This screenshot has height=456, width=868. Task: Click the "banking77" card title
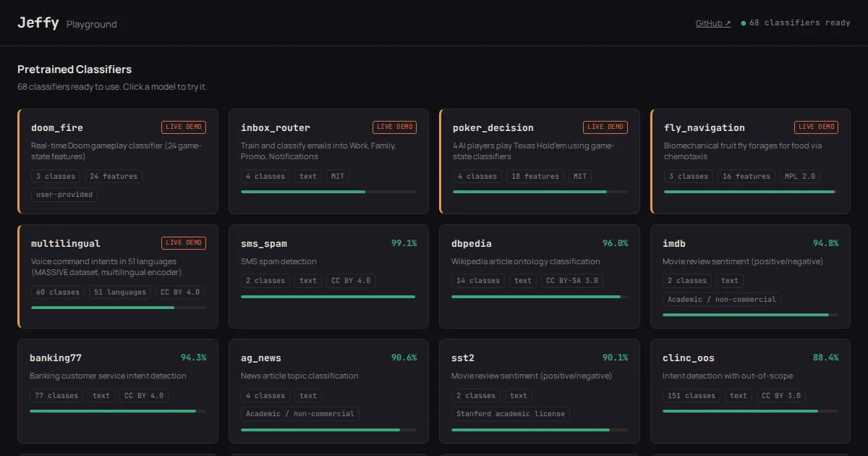(54, 358)
